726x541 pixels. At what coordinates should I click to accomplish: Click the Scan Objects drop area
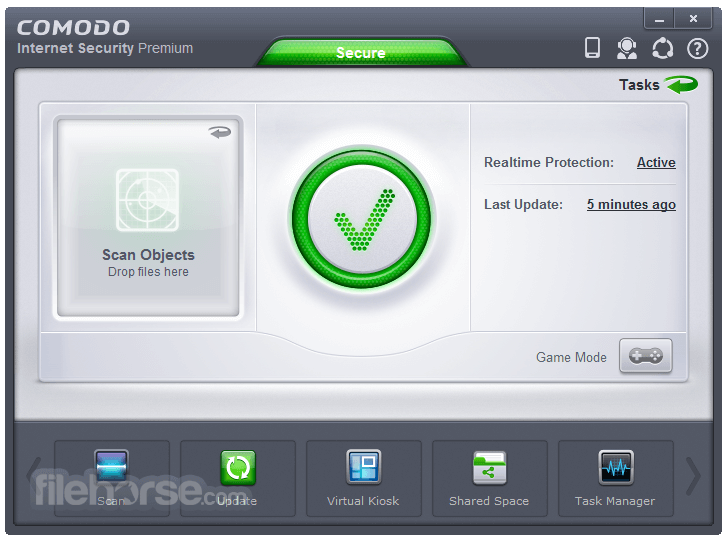148,218
